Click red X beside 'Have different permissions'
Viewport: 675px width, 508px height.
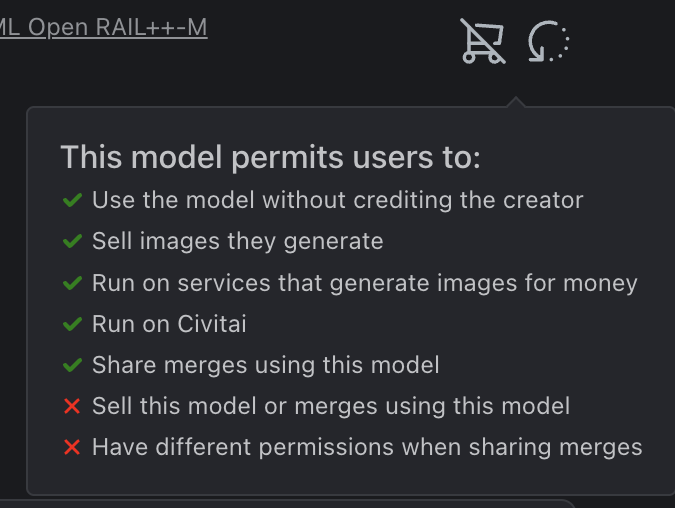72,447
